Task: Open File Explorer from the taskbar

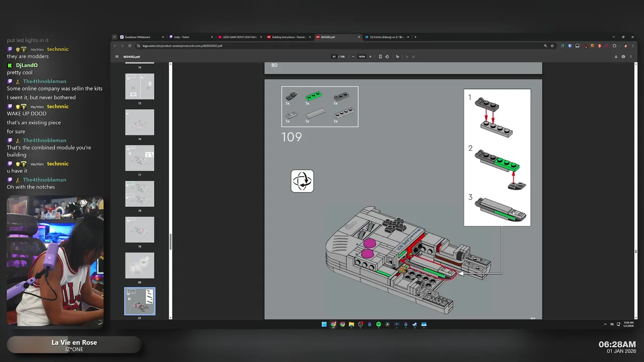Action: click(x=352, y=324)
